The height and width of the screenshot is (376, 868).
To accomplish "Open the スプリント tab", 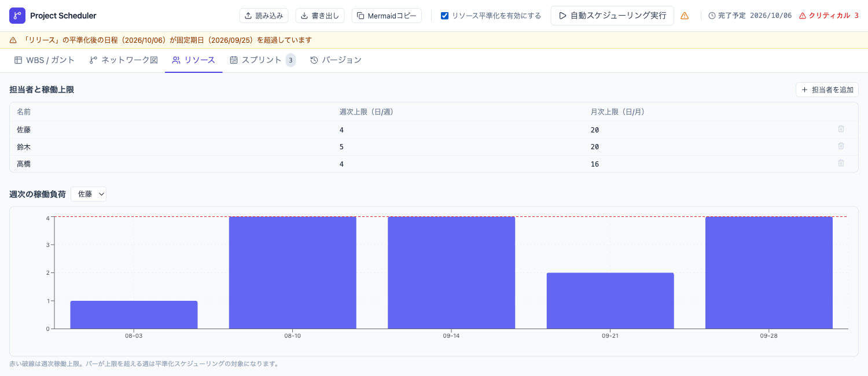I will 263,60.
